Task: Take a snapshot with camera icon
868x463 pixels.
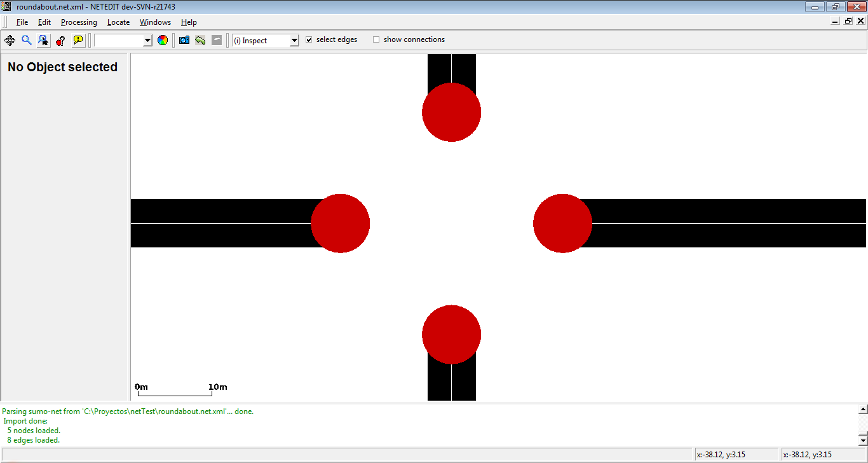Action: tap(184, 40)
